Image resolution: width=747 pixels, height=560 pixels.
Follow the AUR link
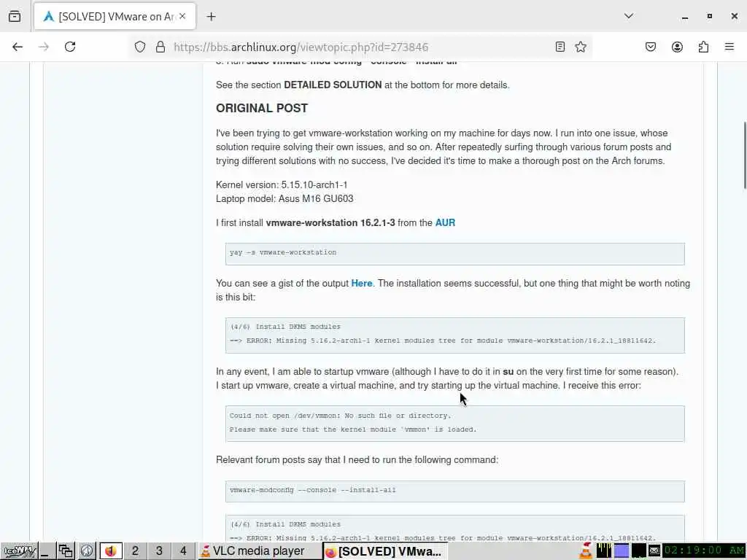445,222
